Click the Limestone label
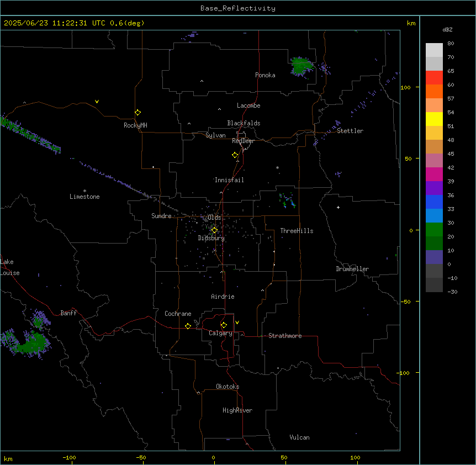This screenshot has width=476, height=465. click(x=84, y=197)
